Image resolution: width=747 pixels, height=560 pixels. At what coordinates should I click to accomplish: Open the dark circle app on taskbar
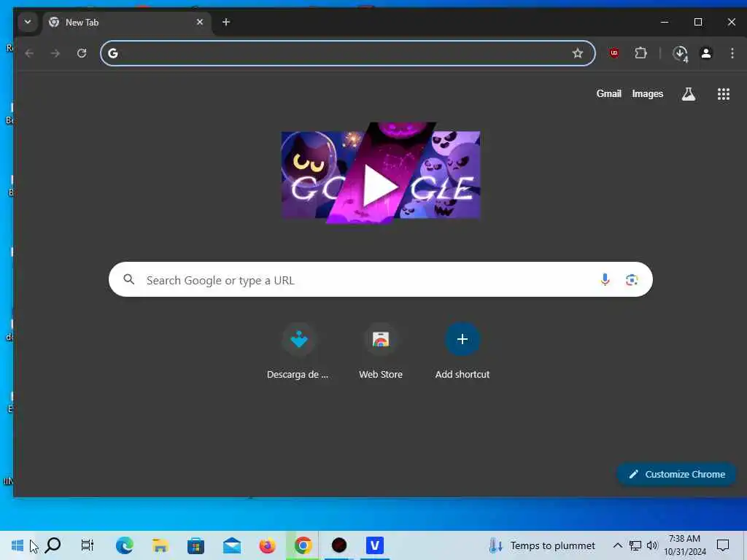pyautogui.click(x=339, y=545)
